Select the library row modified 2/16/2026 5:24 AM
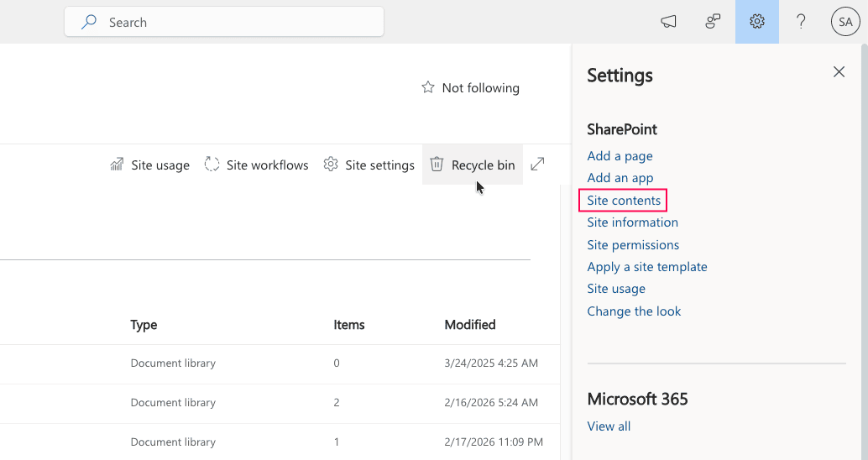868x460 pixels. [x=280, y=403]
